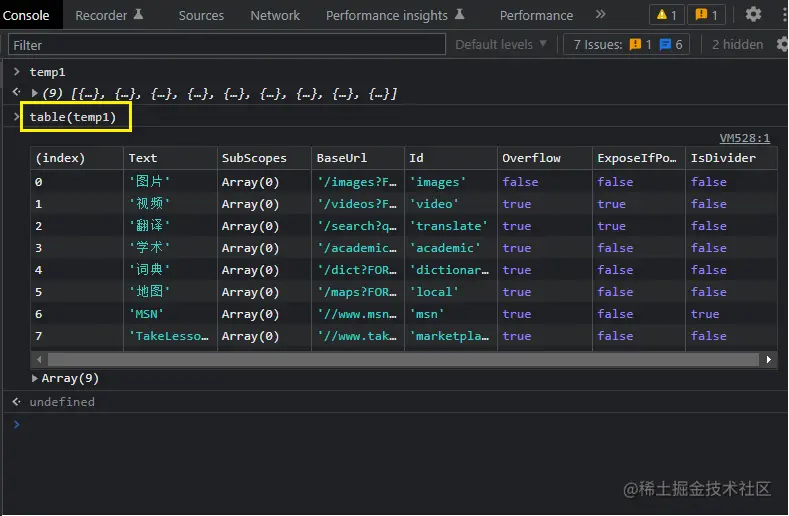
Task: Sort by the Overflow column header
Action: 545,158
